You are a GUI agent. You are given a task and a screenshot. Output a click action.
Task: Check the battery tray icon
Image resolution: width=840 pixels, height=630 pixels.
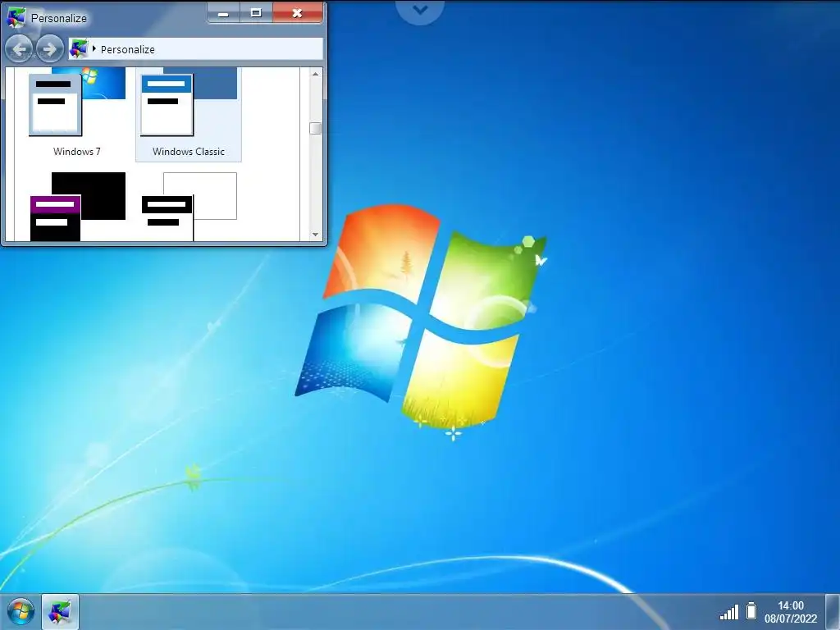(x=751, y=610)
